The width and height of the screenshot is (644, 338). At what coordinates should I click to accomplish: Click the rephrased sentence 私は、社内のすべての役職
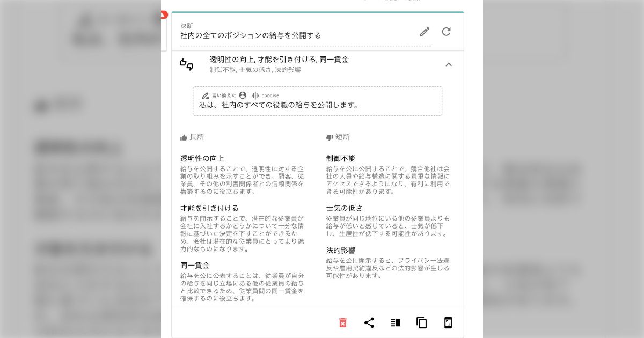(279, 105)
